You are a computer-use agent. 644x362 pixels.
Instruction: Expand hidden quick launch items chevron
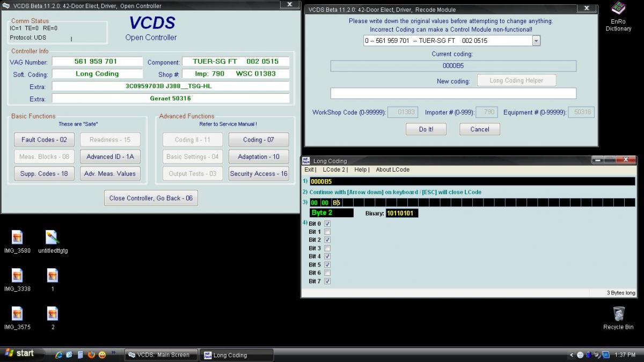[113, 353]
